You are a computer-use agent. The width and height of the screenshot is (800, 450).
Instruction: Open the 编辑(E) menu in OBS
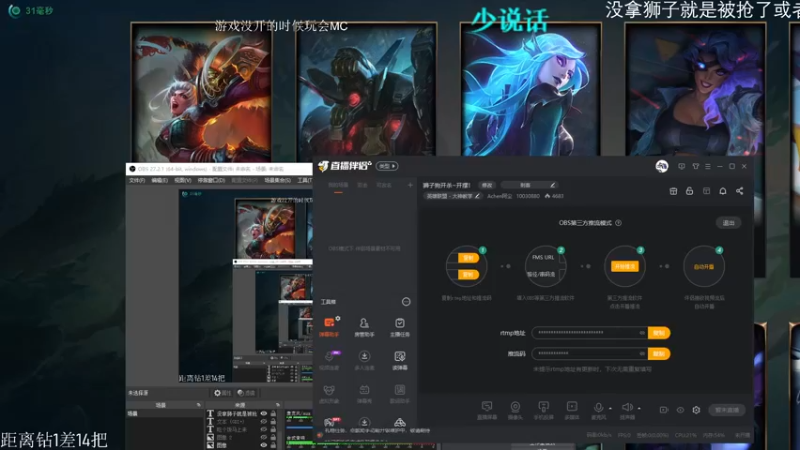pyautogui.click(x=159, y=180)
